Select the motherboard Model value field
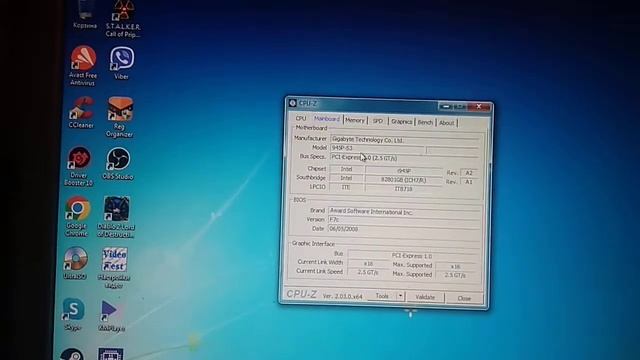Screen dimensions: 640x360 pos(376,149)
